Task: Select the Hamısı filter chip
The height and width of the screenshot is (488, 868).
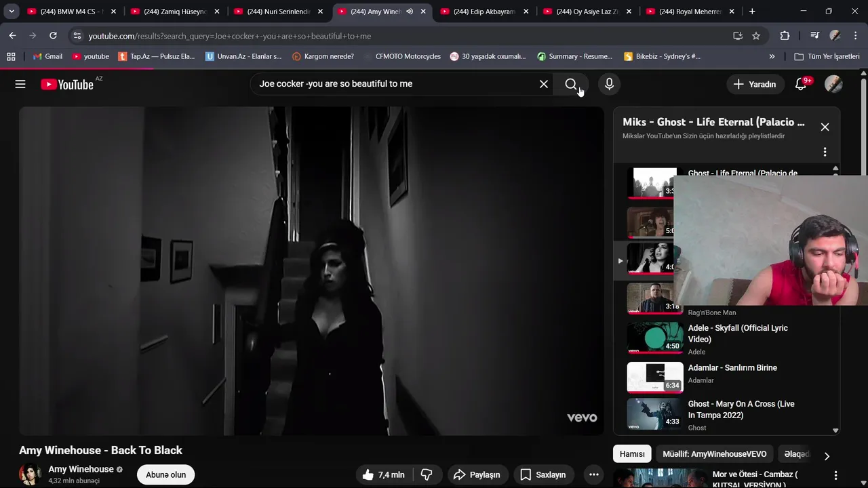Action: pos(632,454)
